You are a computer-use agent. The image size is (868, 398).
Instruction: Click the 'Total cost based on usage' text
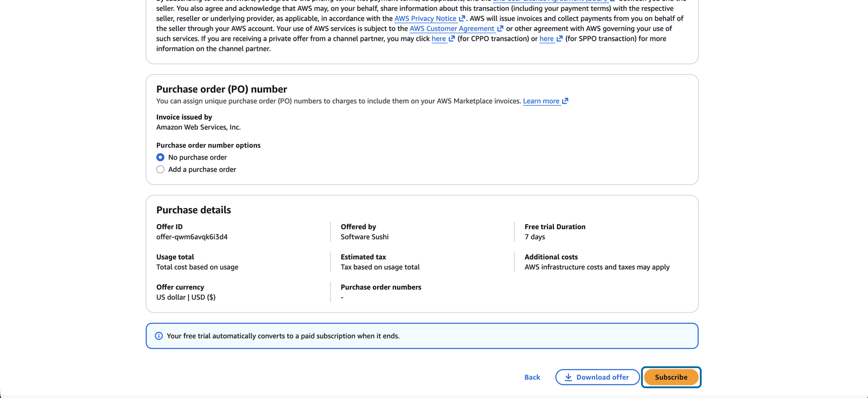(x=197, y=267)
